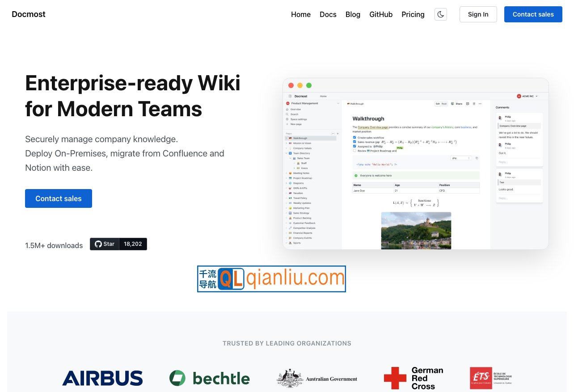Click the plus icon beside Pages
Image resolution: width=574 pixels, height=392 pixels.
(338, 134)
